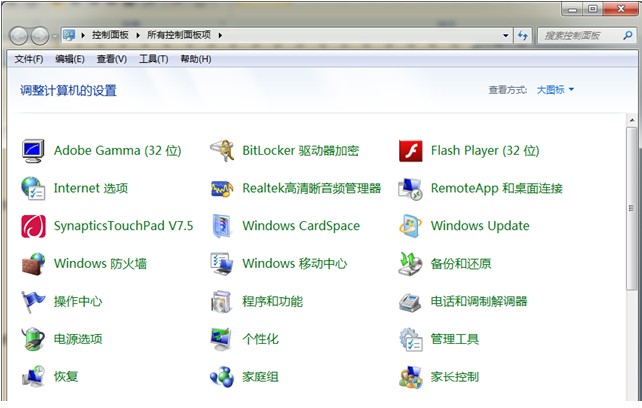
Task: Expand the arrow after 控制面板 breadcrumb
Action: pyautogui.click(x=138, y=36)
